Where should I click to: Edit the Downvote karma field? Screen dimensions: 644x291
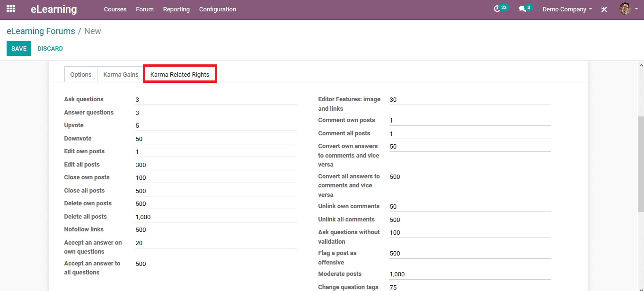click(x=216, y=139)
